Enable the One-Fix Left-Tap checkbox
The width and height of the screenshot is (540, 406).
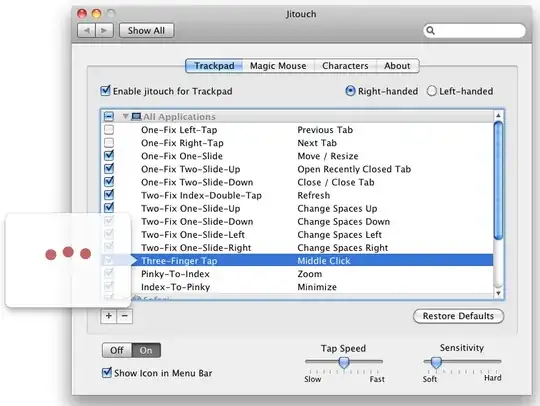[109, 129]
